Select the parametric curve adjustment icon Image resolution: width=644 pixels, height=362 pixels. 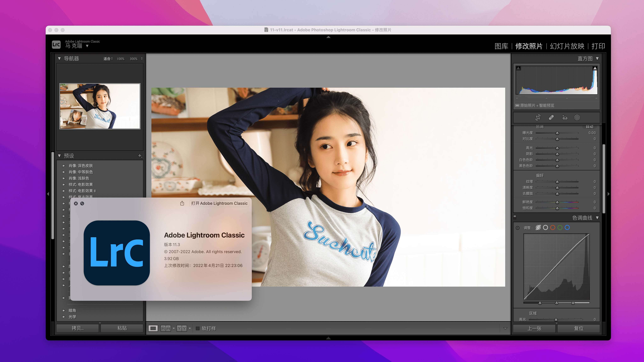[538, 227]
